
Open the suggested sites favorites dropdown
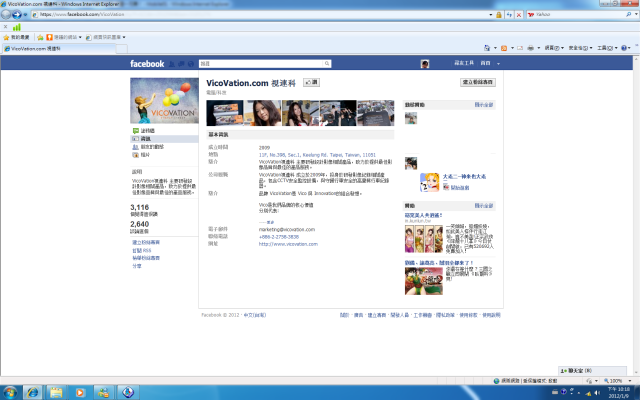(x=64, y=37)
